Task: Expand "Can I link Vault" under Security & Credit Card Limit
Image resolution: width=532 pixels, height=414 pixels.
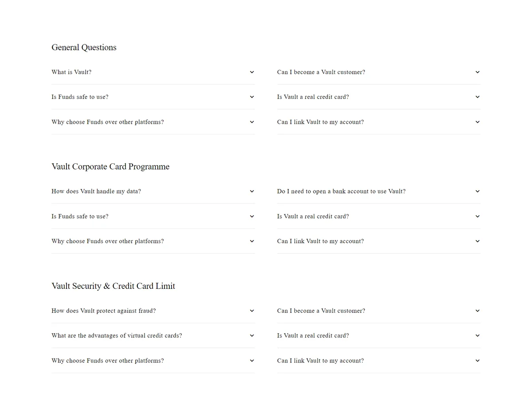Action: 379,360
